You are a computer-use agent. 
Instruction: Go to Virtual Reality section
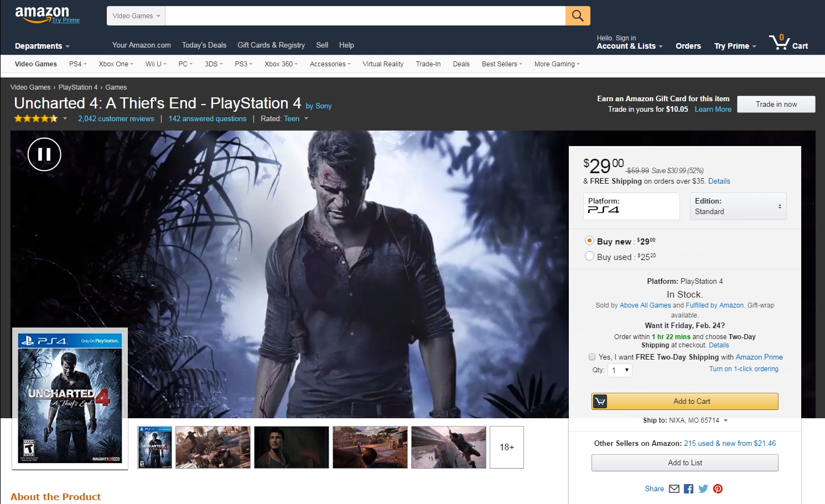[x=383, y=64]
